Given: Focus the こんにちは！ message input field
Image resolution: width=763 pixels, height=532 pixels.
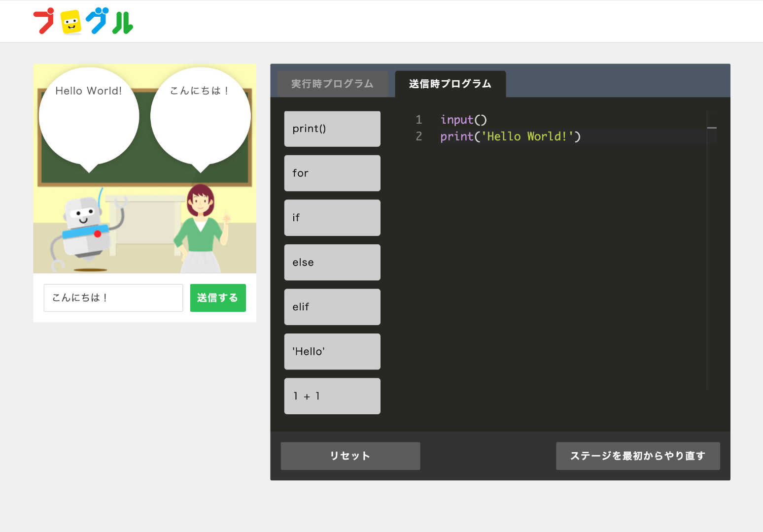Looking at the screenshot, I should point(113,298).
